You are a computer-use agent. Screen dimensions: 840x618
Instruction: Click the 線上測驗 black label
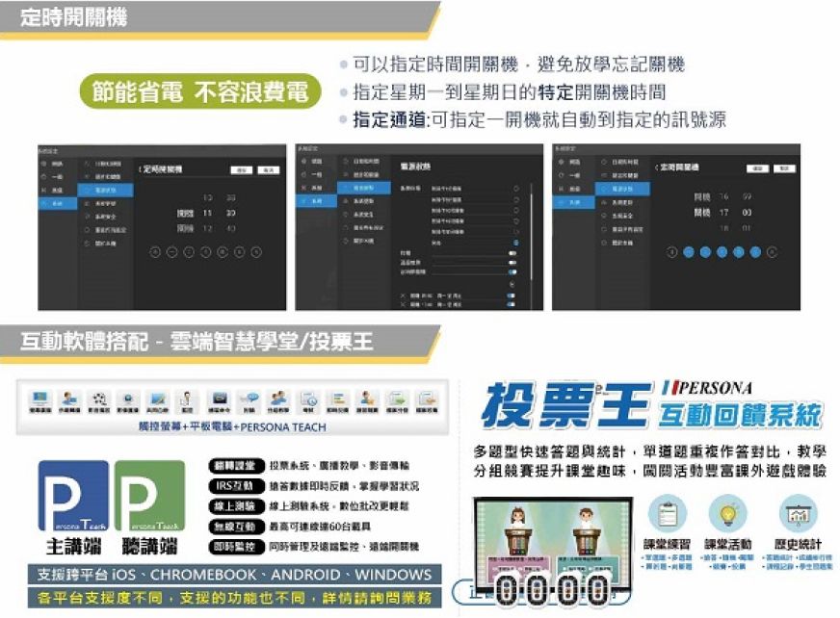click(x=235, y=506)
